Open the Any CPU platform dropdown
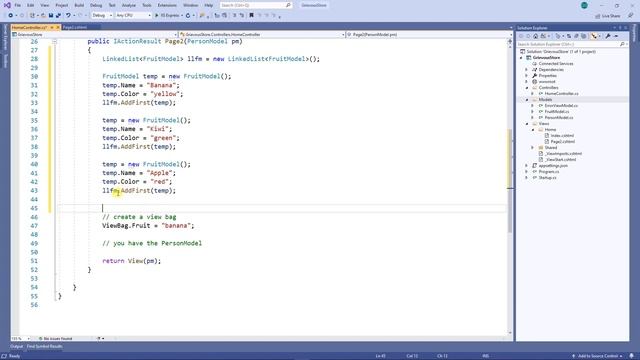Image resolution: width=640 pixels, height=360 pixels. [133, 16]
